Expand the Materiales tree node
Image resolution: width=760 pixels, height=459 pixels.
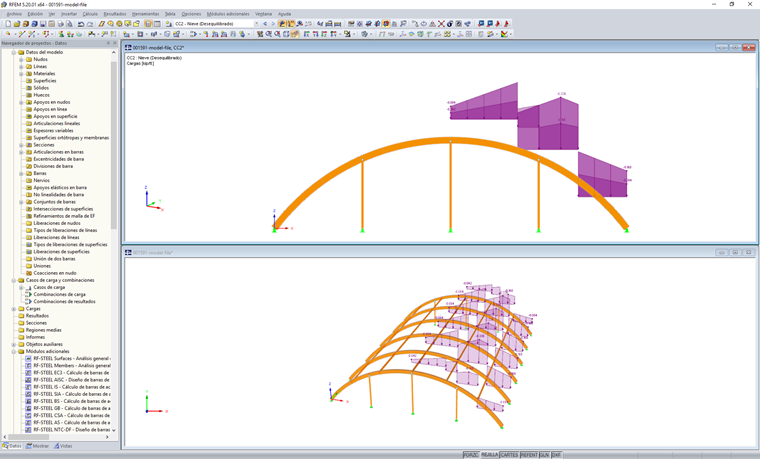pos(21,74)
